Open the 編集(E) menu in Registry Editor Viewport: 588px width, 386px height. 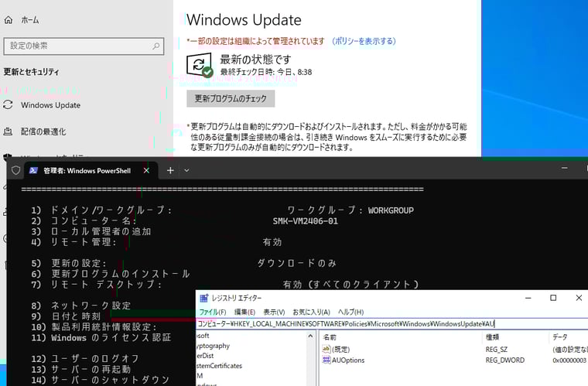(244, 312)
